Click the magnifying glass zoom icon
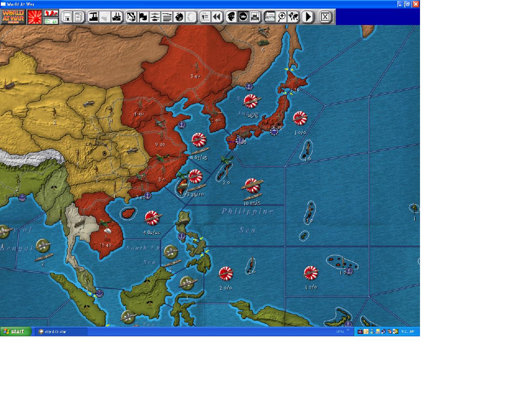Image resolution: width=525 pixels, height=420 pixels. (x=281, y=17)
